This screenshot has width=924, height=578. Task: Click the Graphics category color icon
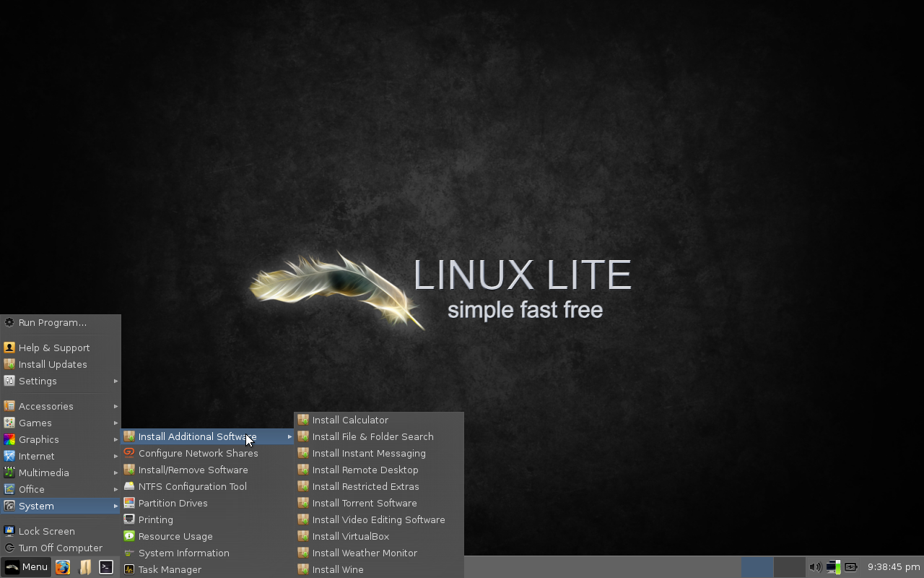[9, 439]
